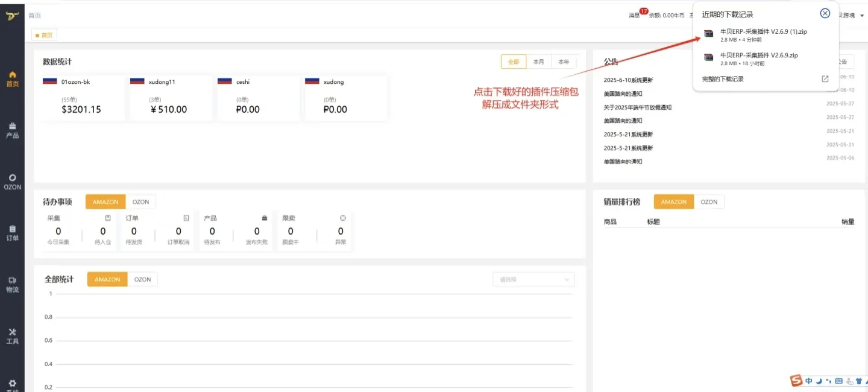Click the 订单 card document icon
Screen dimensions: 868x392
pos(186,218)
